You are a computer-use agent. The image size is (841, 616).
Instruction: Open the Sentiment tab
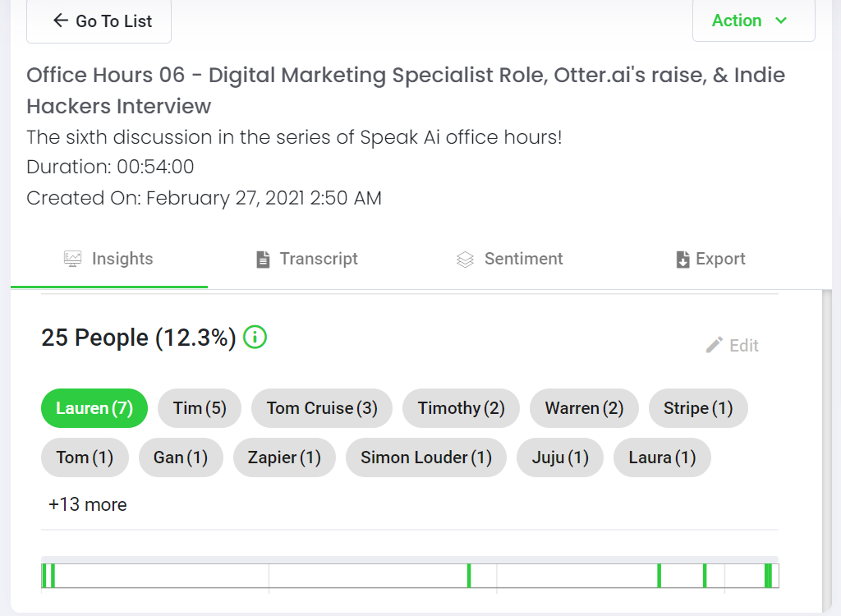pos(509,259)
